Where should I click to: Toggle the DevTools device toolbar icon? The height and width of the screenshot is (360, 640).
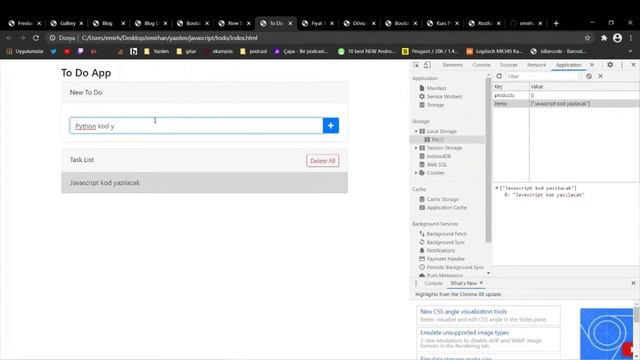[x=427, y=65]
